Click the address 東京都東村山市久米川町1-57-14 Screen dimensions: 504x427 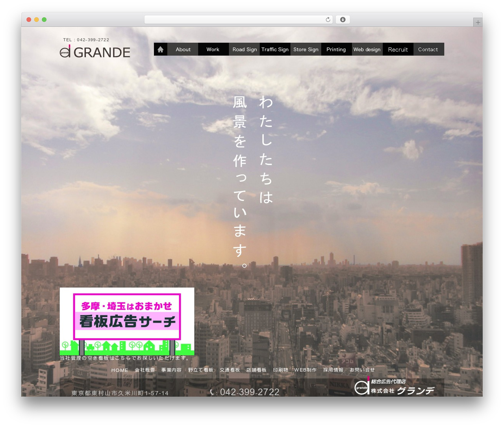(x=120, y=393)
